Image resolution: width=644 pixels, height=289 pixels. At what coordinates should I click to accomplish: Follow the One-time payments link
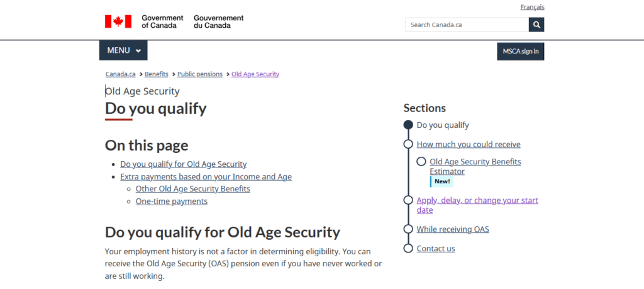click(171, 201)
